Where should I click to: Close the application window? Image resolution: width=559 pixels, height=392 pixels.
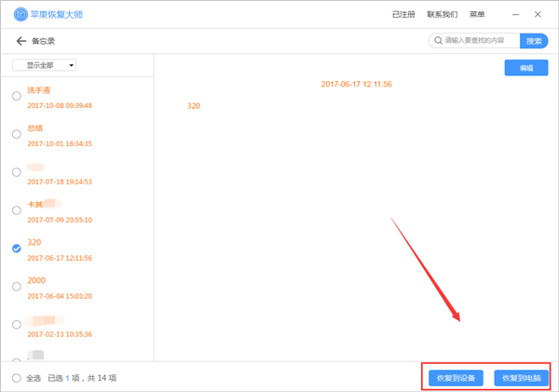[x=538, y=14]
